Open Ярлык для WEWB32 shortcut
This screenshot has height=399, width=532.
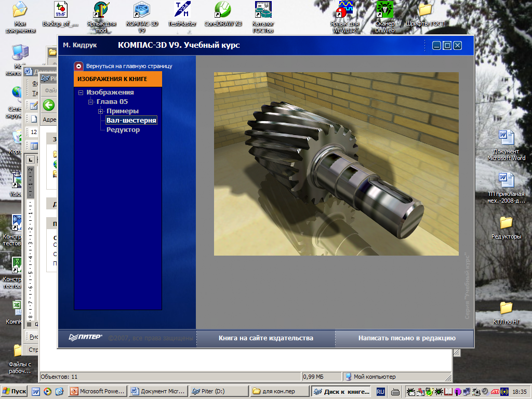coord(344,17)
